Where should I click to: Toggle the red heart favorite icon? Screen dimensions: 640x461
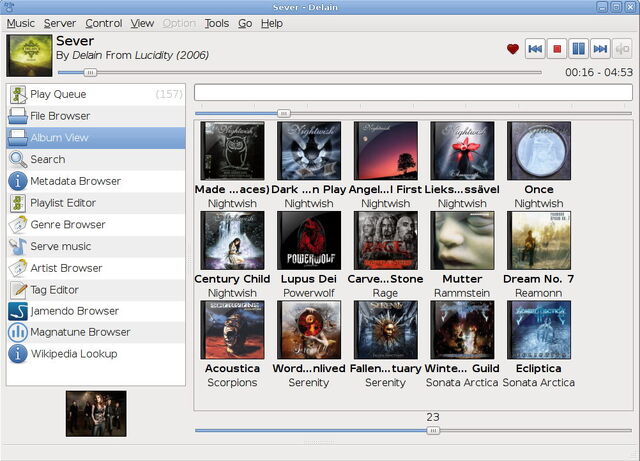coord(513,49)
